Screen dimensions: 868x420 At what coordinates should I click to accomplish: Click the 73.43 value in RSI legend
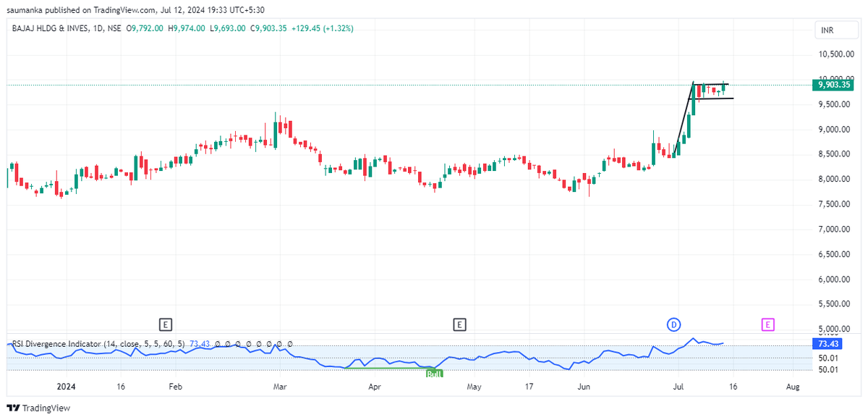(200, 344)
